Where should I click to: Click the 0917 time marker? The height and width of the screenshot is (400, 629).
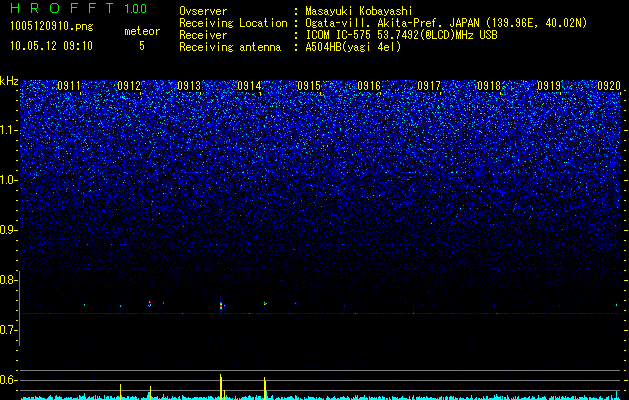pos(429,86)
